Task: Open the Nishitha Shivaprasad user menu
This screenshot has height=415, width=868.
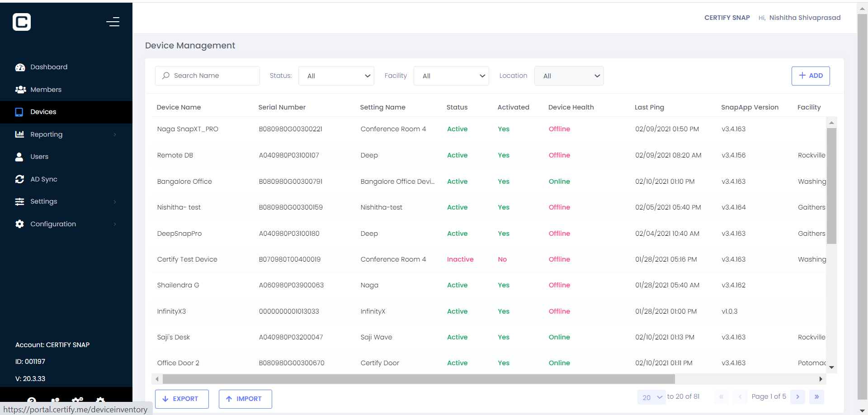Action: tap(805, 18)
